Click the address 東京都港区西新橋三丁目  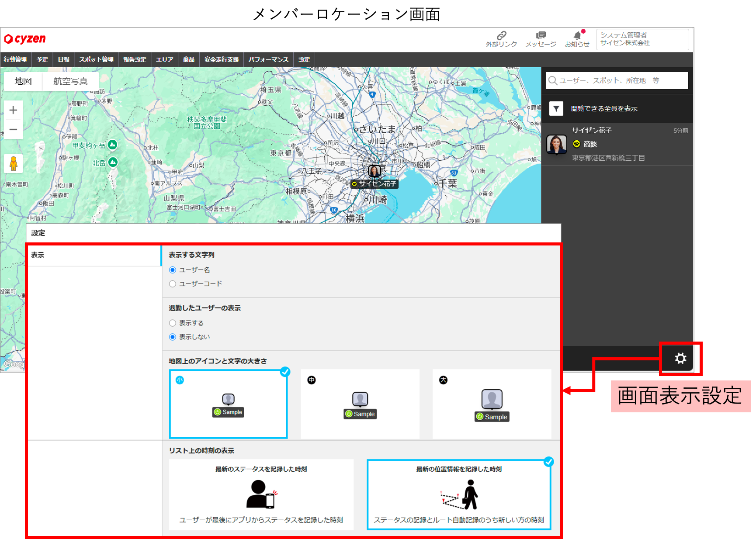point(608,158)
